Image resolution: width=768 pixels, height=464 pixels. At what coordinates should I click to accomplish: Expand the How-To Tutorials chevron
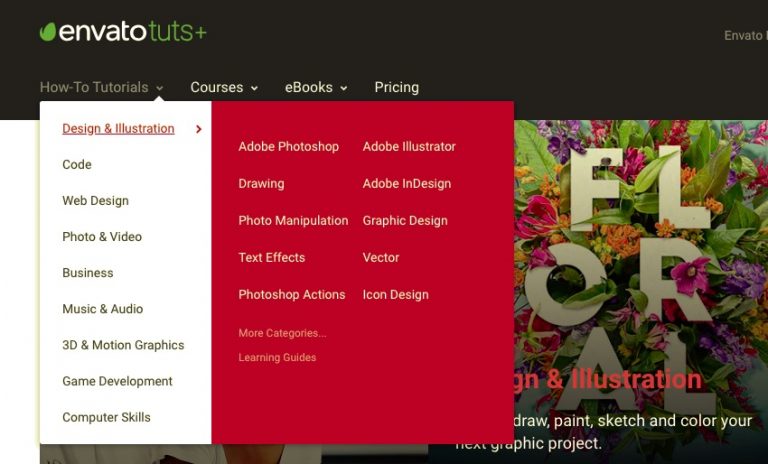[x=160, y=88]
